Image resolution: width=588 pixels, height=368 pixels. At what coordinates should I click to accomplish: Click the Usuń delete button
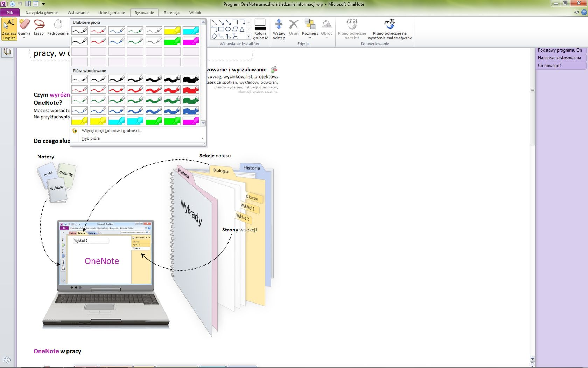[x=294, y=27]
